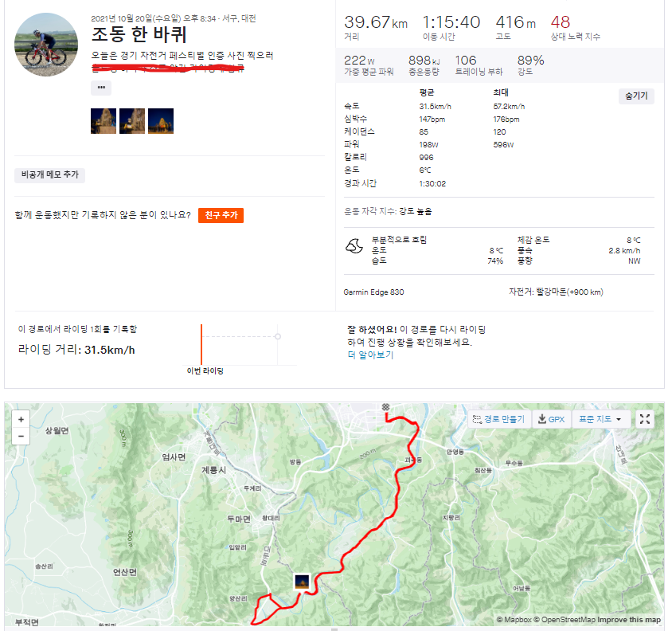672x631 pixels.
Task: Open the second activity photo thumbnail
Action: (132, 121)
